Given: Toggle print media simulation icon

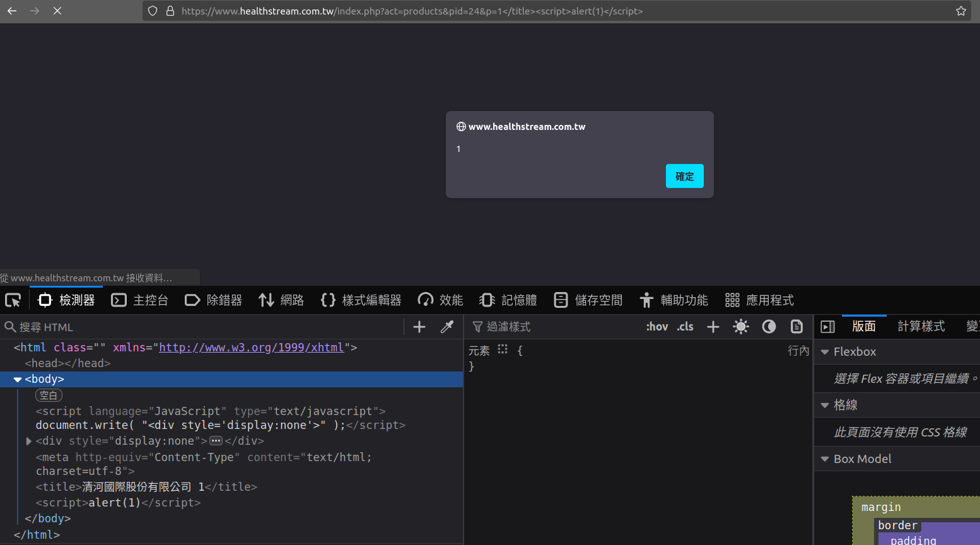Looking at the screenshot, I should point(796,327).
